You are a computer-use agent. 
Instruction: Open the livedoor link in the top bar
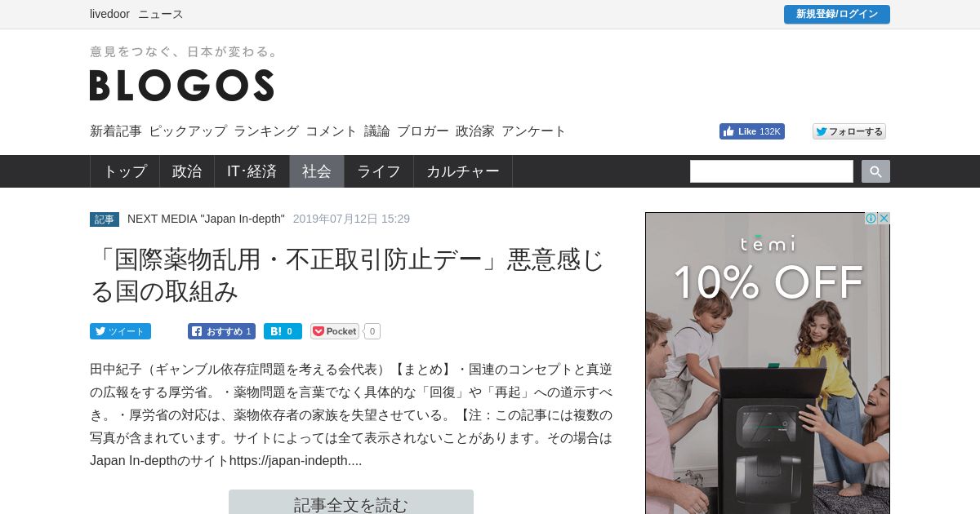[109, 14]
